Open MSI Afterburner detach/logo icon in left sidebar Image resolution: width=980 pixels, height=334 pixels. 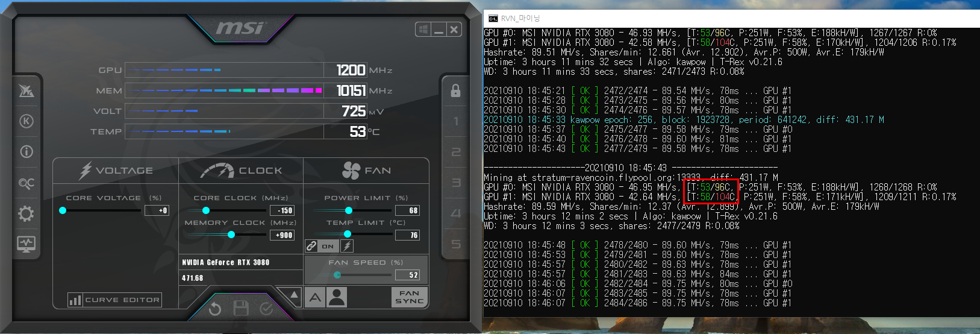pos(26,90)
